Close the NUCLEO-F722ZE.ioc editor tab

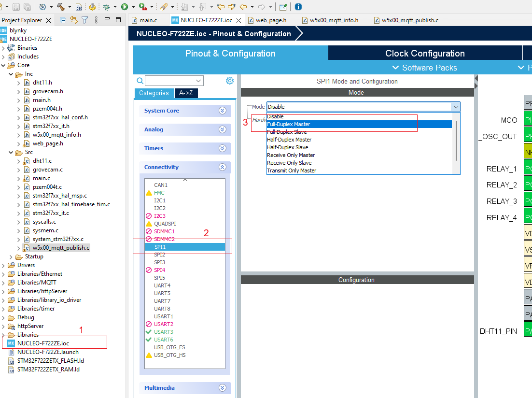click(x=239, y=20)
